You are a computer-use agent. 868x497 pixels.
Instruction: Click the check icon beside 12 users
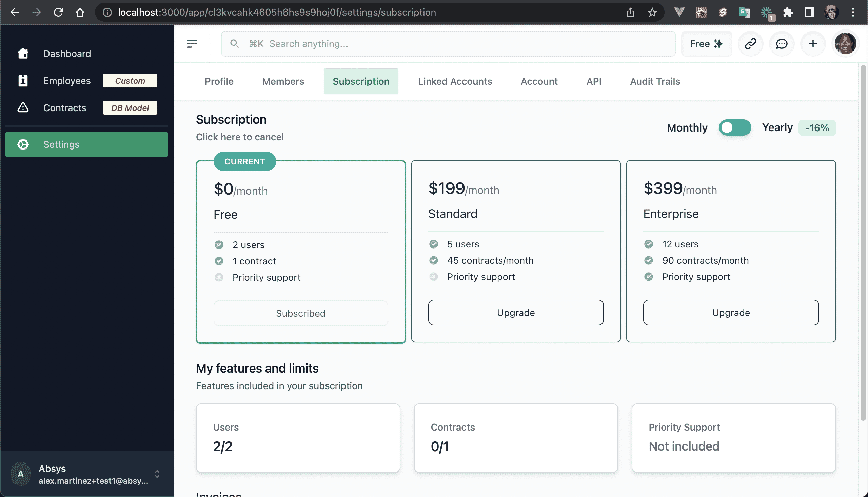click(648, 244)
